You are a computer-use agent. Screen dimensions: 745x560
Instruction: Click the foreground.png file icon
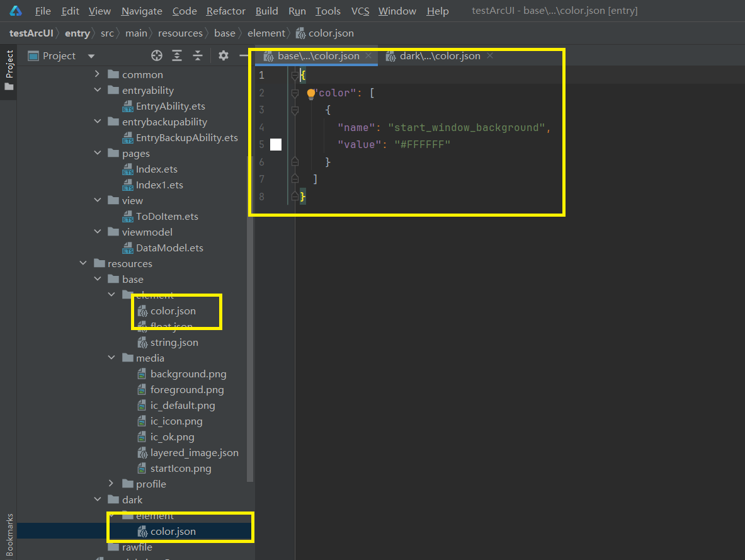(142, 390)
